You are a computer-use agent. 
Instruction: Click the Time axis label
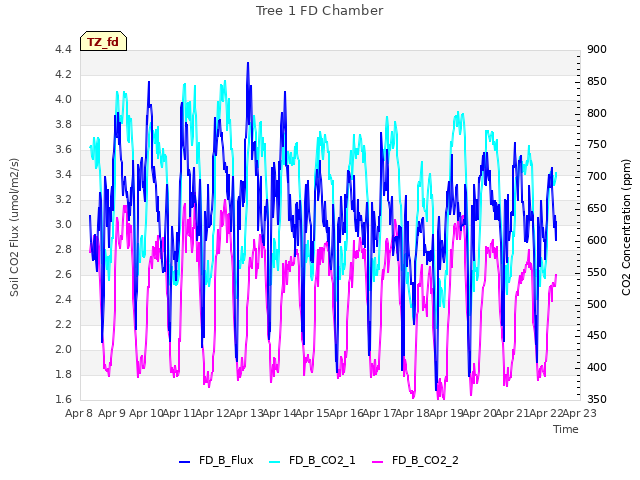566,429
